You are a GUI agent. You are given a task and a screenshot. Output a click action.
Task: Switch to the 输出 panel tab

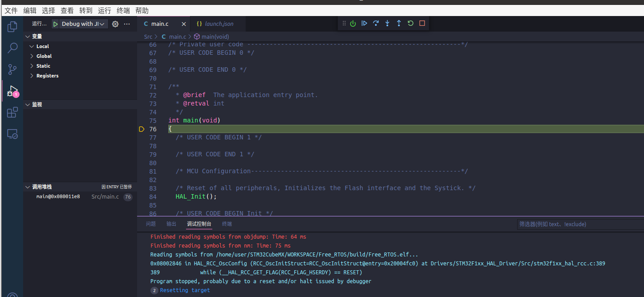(171, 224)
